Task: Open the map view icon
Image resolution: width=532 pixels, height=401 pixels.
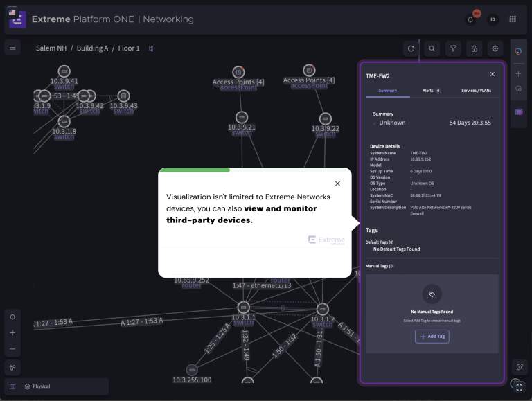Action: 12,386
